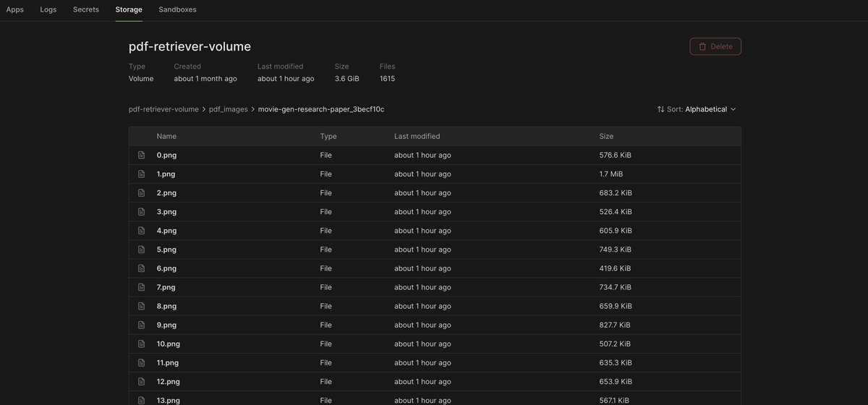Click the file icon for 6.png

tap(142, 268)
